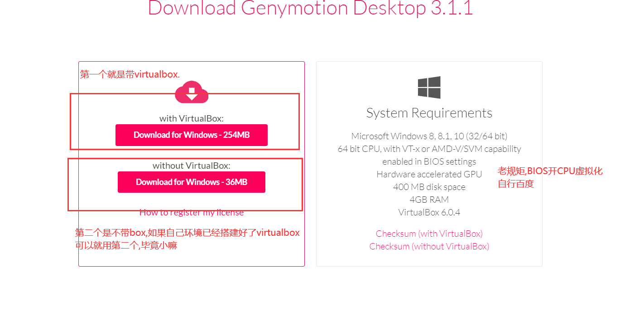The width and height of the screenshot is (644, 312).
Task: Download for Windows 36MB without VirtualBox
Action: point(192,182)
